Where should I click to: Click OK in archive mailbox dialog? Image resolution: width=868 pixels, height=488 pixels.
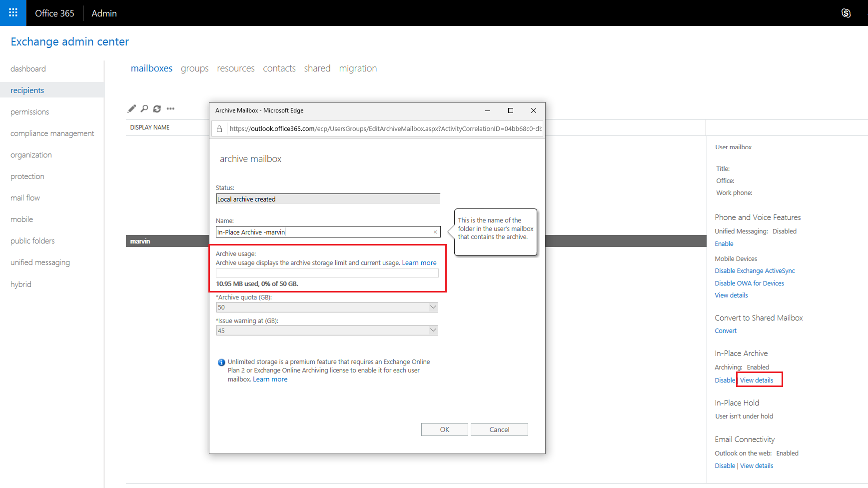[x=445, y=429]
